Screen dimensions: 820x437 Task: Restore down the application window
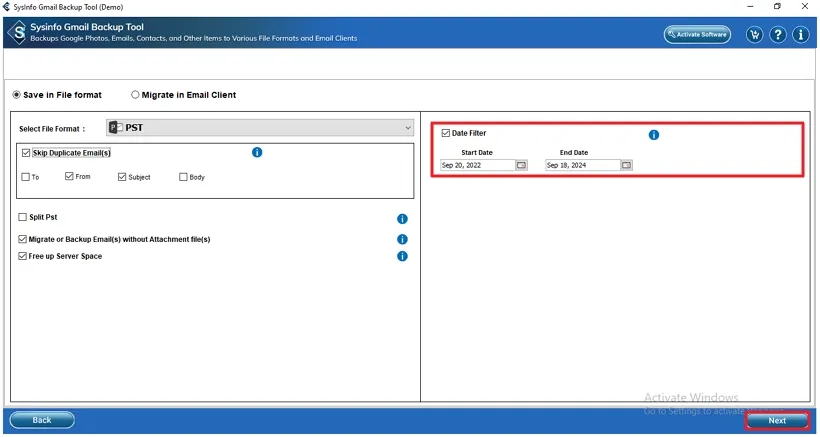coord(777,7)
